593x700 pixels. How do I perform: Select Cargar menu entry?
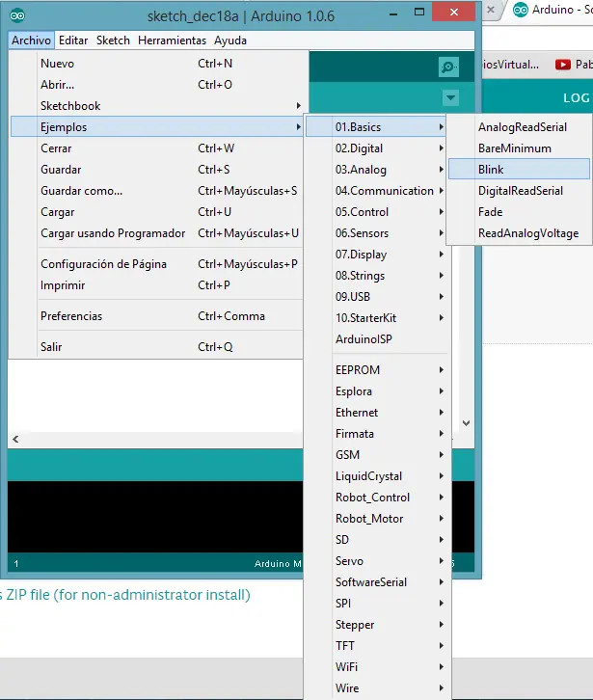pos(157,212)
